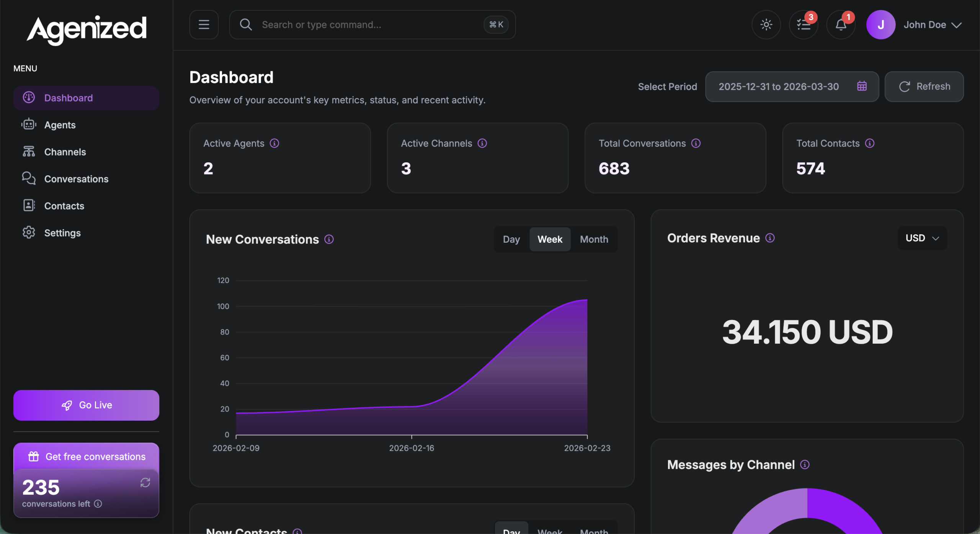Click the calendar icon in period picker
The width and height of the screenshot is (980, 534).
(862, 87)
